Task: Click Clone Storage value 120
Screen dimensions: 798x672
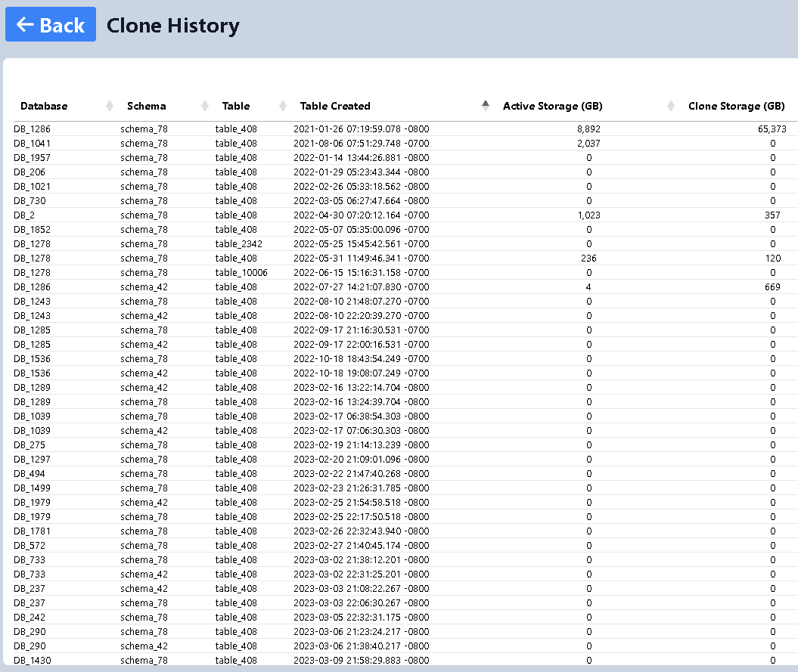Action: pyautogui.click(x=773, y=259)
